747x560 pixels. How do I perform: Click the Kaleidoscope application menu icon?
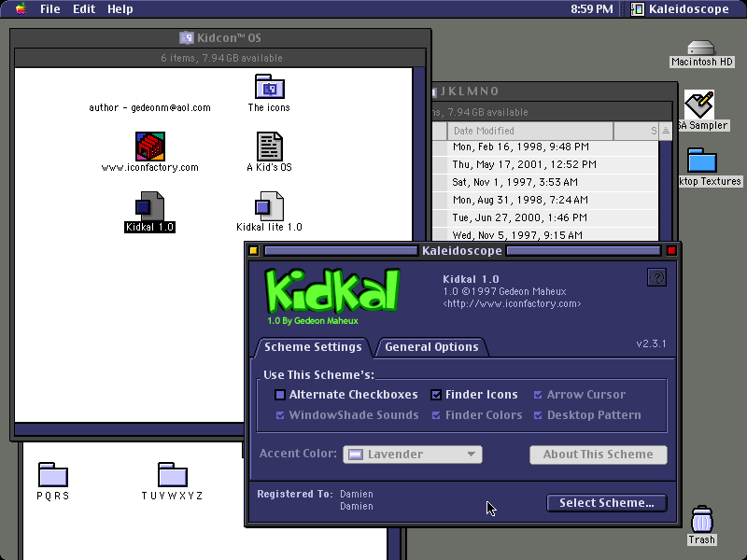click(638, 9)
